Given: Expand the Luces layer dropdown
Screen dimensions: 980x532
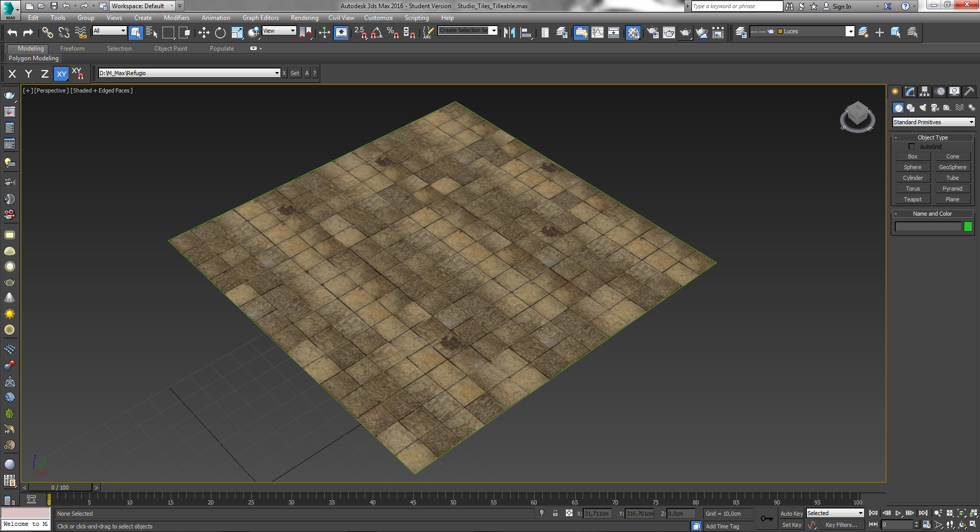Looking at the screenshot, I should click(x=850, y=32).
